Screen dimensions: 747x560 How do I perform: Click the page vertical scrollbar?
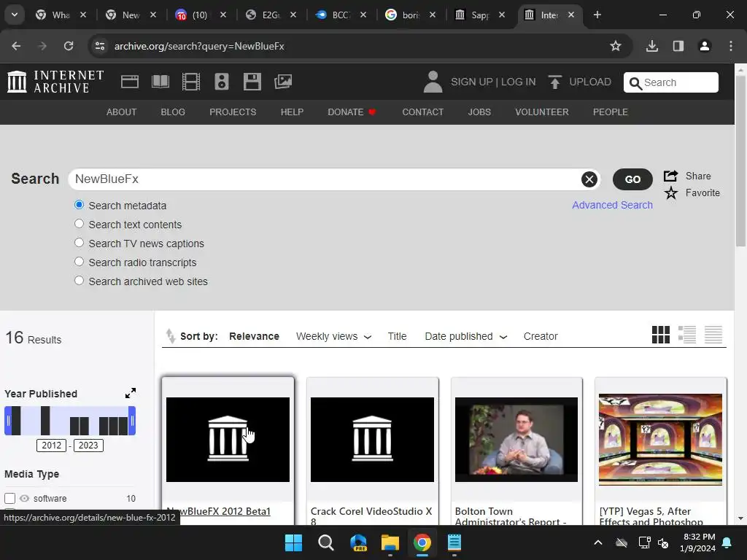click(740, 160)
